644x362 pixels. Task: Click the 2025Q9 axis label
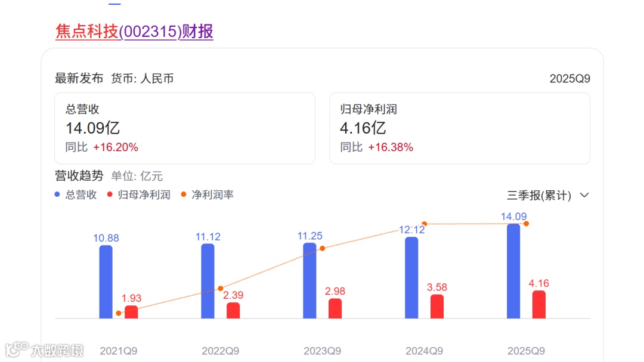526,351
